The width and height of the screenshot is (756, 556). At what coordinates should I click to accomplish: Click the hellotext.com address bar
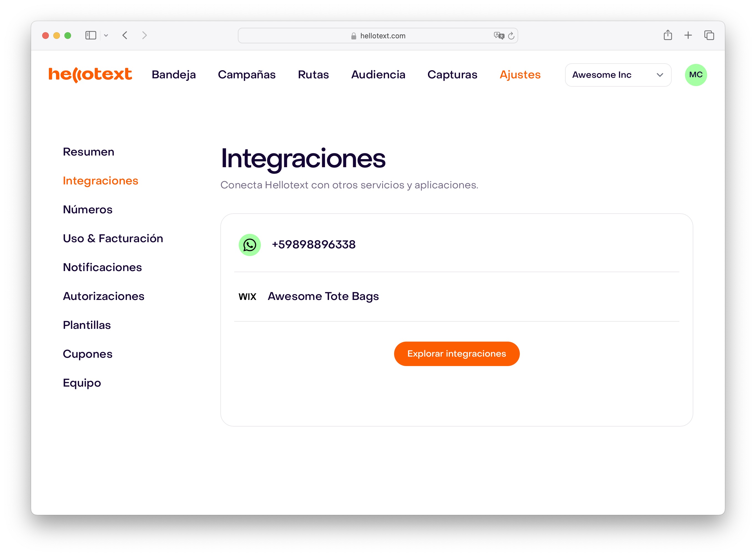pyautogui.click(x=378, y=36)
